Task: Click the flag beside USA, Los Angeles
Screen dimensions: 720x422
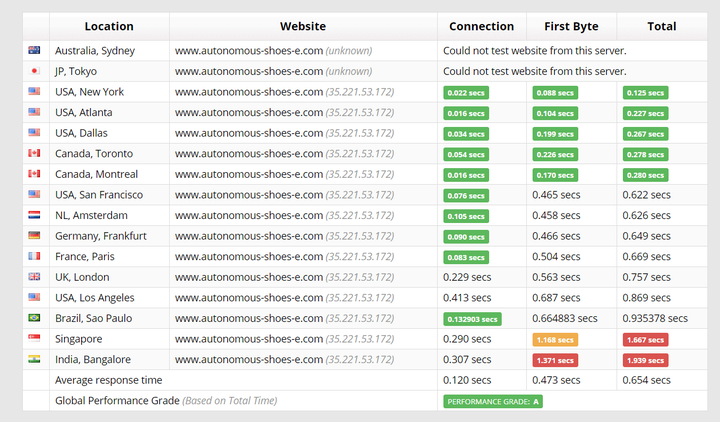Action: [x=34, y=297]
